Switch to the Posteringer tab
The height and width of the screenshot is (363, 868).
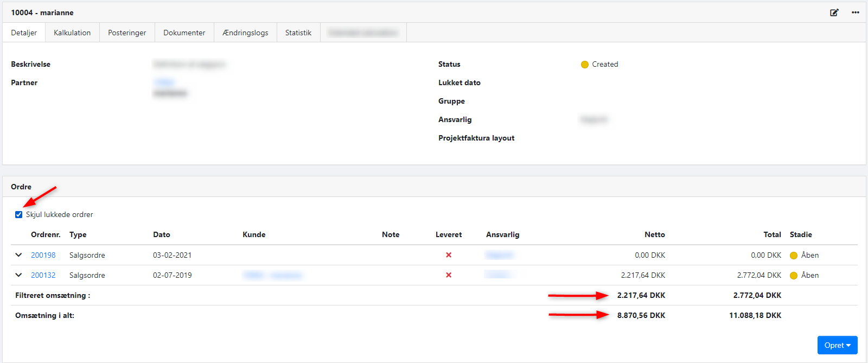coord(127,33)
